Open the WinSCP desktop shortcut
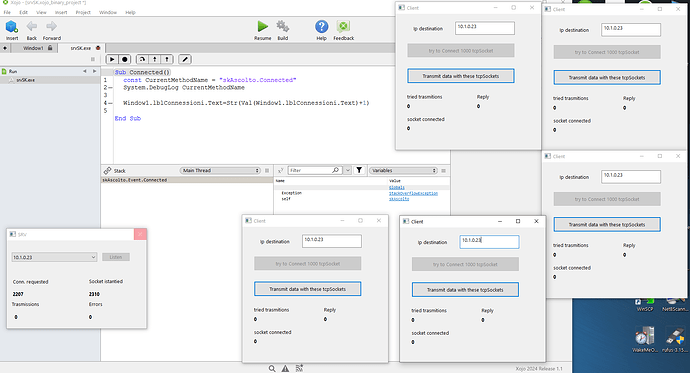The height and width of the screenshot is (373, 690). click(x=645, y=304)
